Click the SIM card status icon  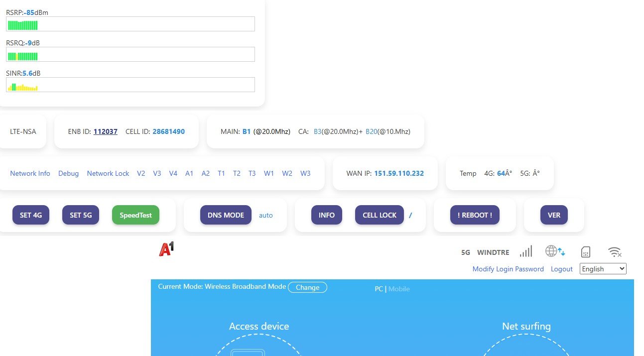[x=586, y=252]
